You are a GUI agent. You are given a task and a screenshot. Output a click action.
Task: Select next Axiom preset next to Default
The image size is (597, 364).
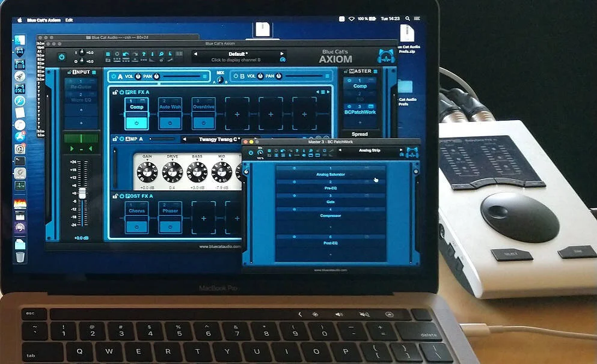coord(282,54)
